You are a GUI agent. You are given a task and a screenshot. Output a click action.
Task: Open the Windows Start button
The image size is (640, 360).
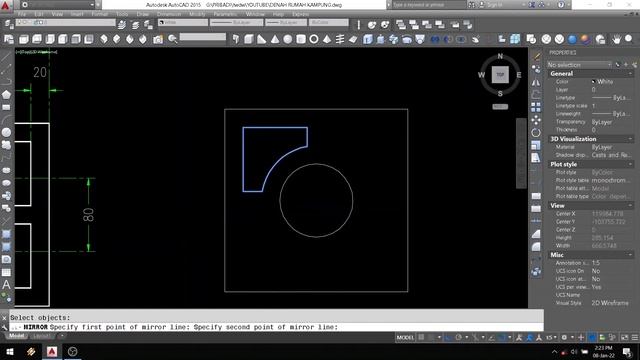pos(9,351)
